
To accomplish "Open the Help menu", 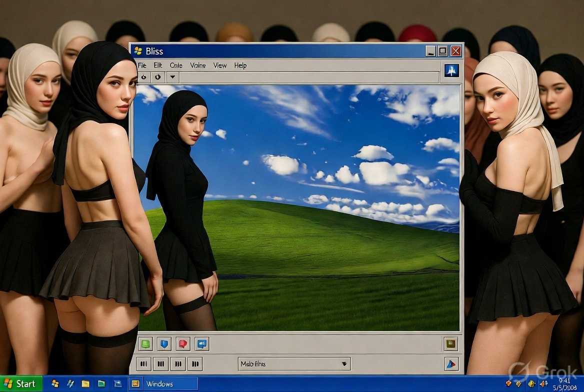I will pyautogui.click(x=240, y=65).
